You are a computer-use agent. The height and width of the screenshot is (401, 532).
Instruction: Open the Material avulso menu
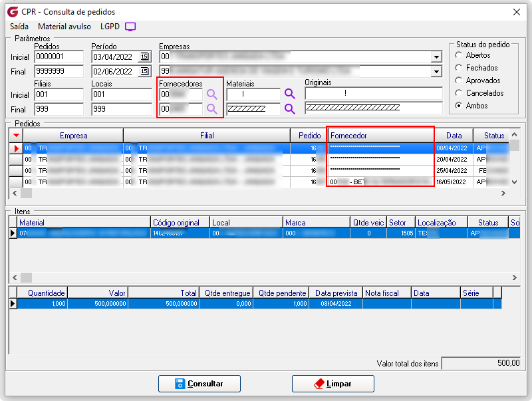(x=65, y=27)
